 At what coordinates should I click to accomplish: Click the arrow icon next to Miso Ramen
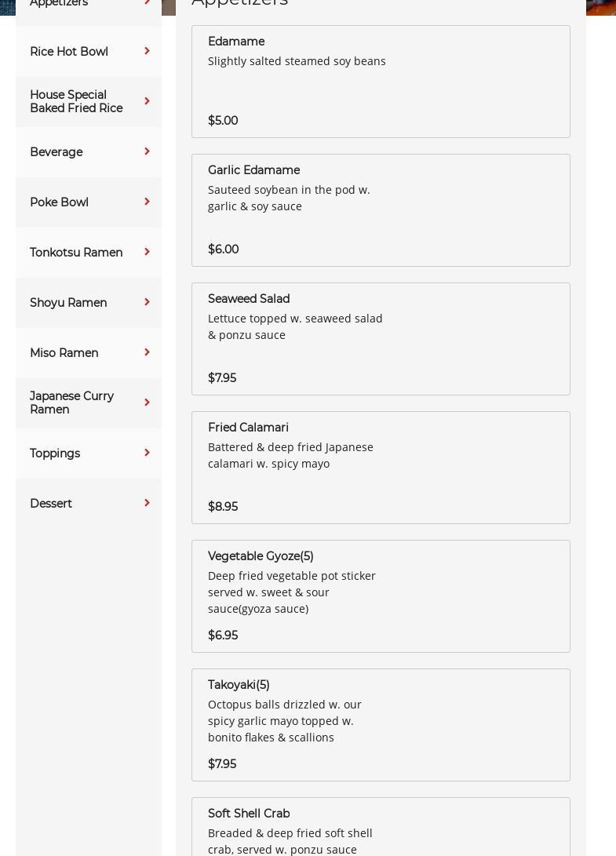coord(147,352)
